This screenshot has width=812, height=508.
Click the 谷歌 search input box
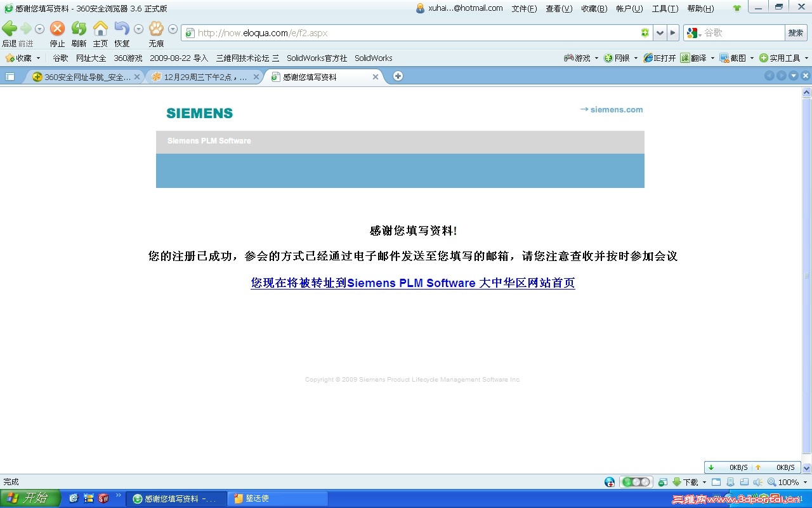(x=743, y=33)
